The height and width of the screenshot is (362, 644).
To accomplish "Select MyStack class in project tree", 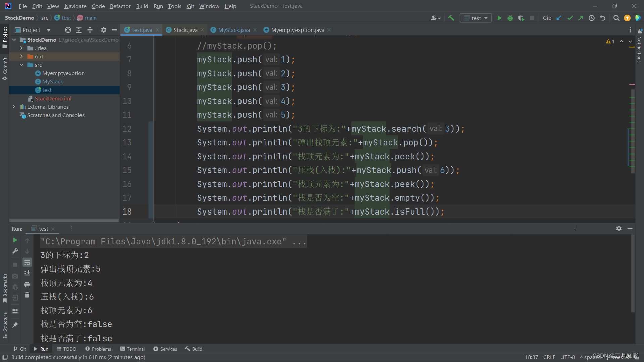I will click(52, 81).
